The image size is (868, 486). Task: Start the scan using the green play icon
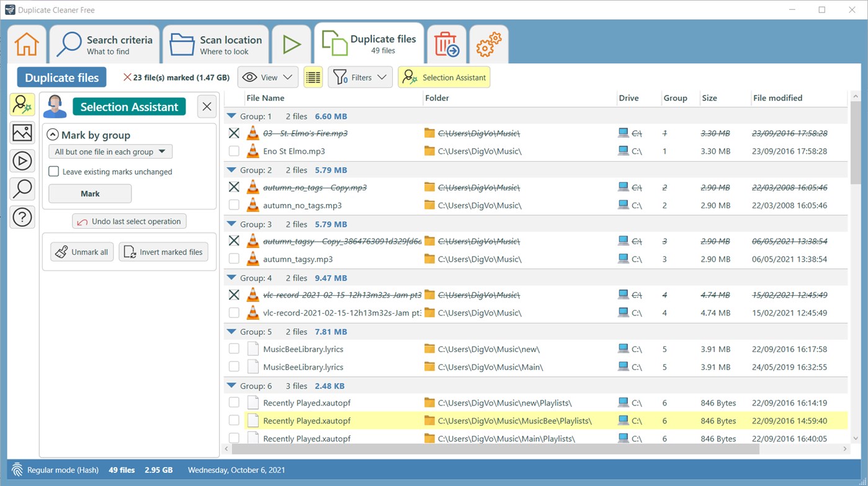click(291, 43)
